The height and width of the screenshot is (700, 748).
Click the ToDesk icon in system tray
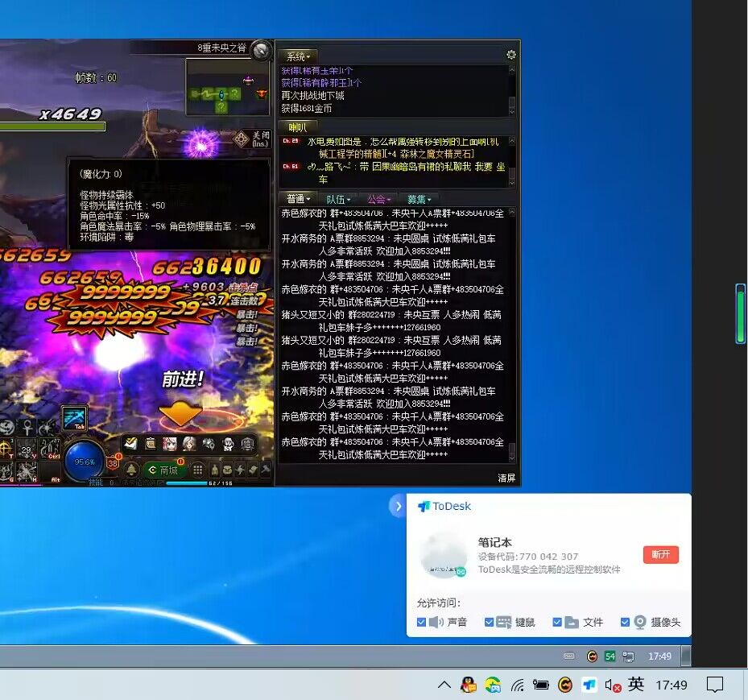point(589,686)
